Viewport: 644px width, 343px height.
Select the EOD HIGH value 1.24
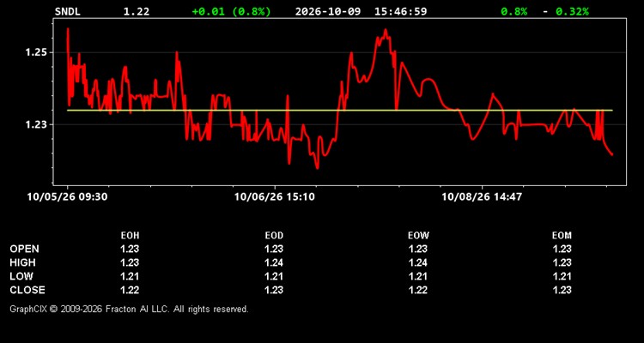point(274,262)
